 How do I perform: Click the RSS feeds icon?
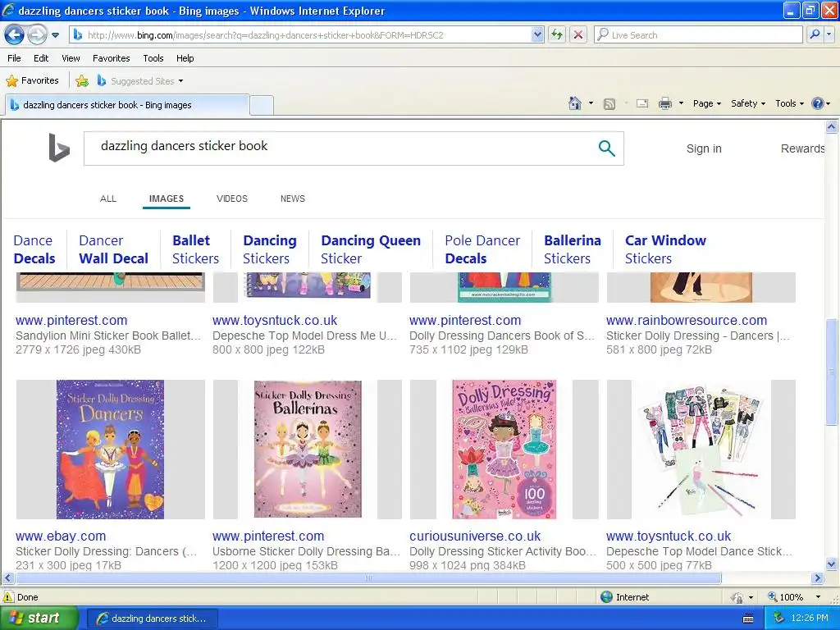pos(609,104)
